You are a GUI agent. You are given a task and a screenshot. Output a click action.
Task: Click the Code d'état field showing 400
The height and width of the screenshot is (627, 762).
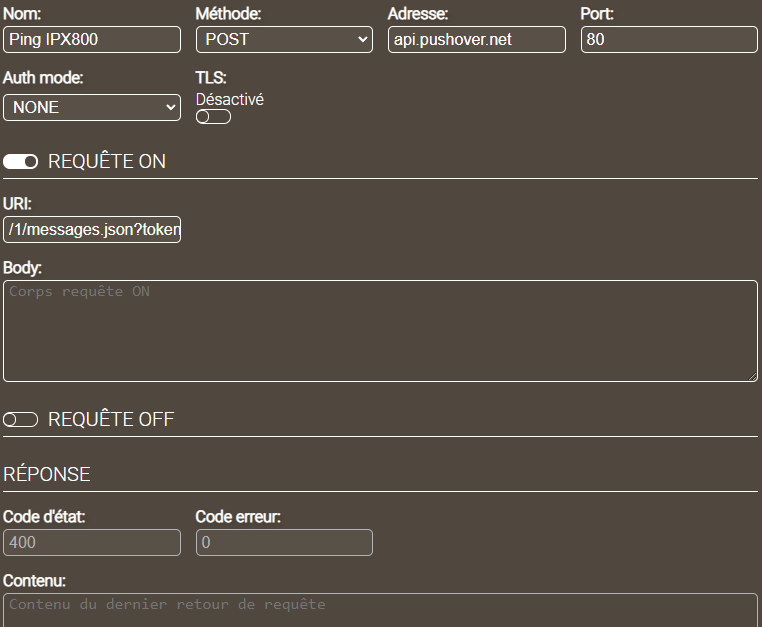tap(92, 542)
